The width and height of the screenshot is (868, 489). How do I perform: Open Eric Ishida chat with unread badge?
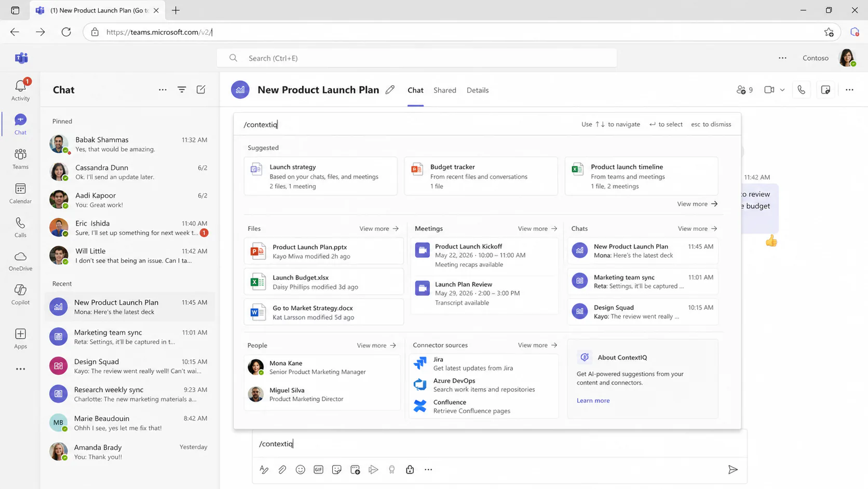[x=130, y=228]
